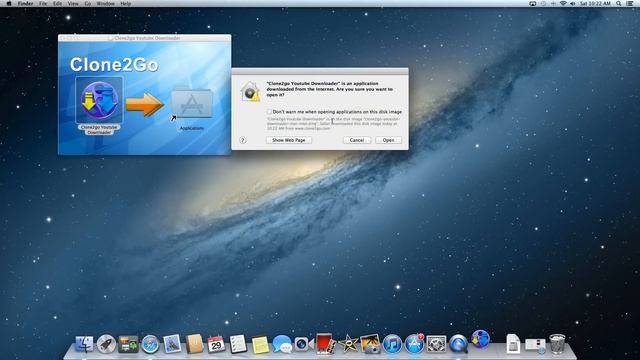Open the Documents stack in the Dock

click(513, 344)
